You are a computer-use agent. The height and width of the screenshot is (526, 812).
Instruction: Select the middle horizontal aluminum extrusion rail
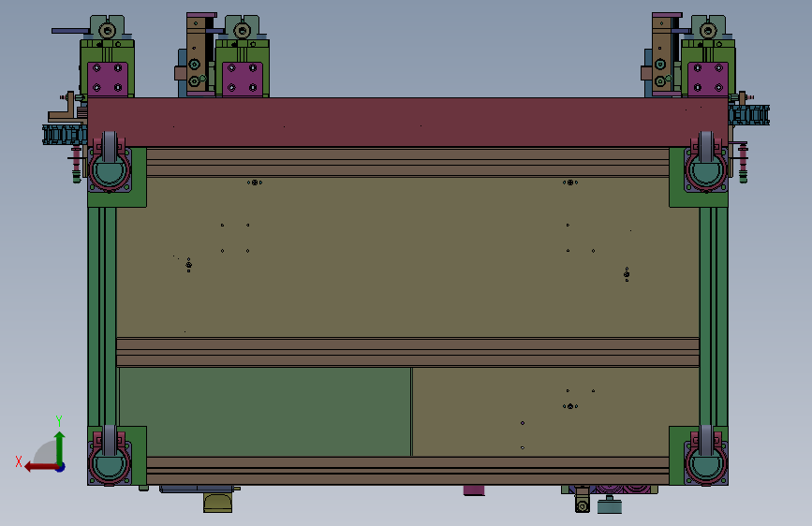click(x=408, y=353)
